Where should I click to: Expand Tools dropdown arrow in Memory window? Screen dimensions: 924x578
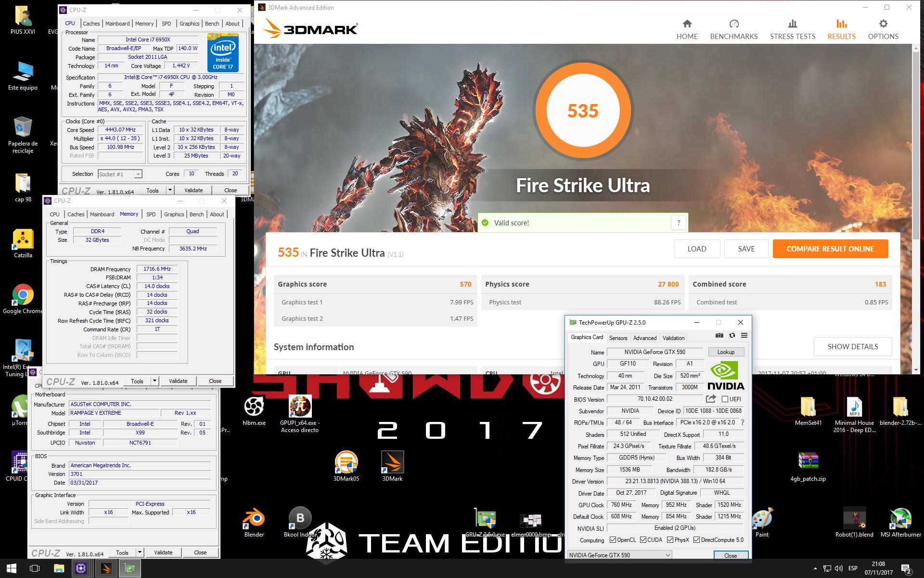click(x=154, y=381)
